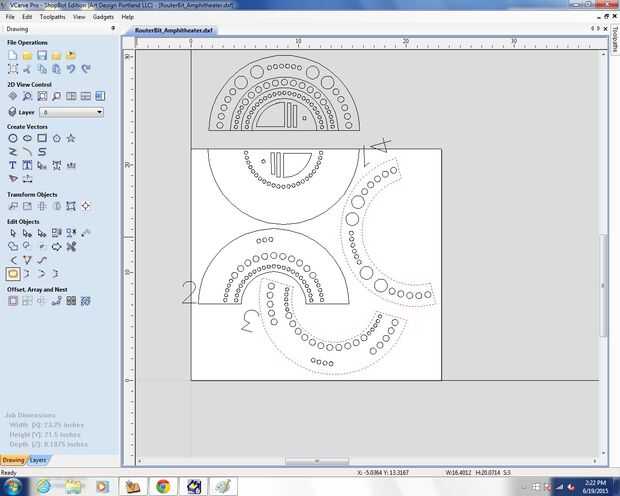Create a new file in File Operations

(13, 55)
